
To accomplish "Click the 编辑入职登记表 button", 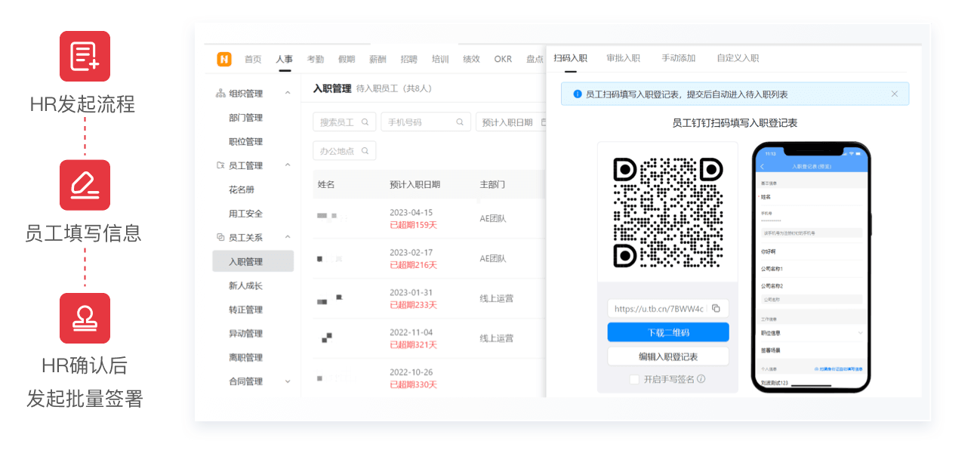I will tap(668, 356).
